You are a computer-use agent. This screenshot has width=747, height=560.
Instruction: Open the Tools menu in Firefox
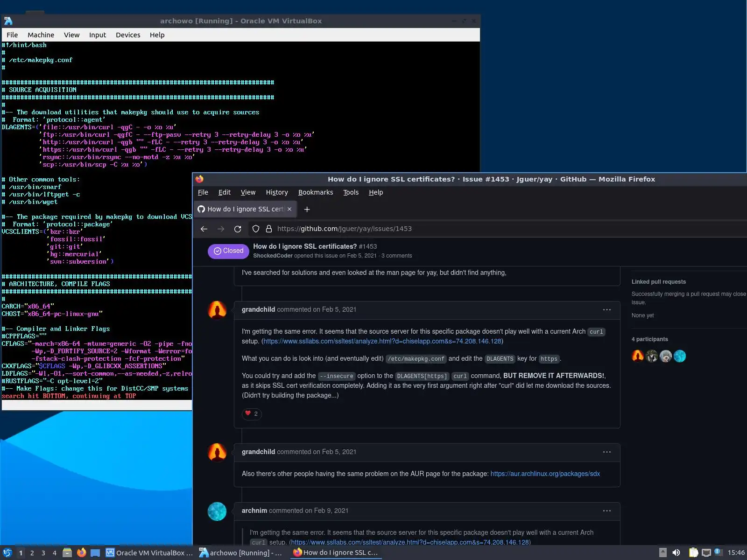tap(351, 192)
